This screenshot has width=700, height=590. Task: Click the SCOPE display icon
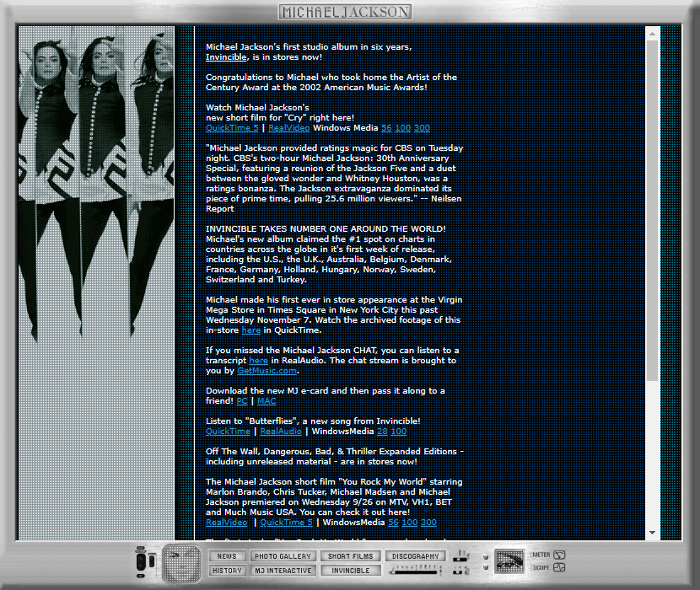pos(559,568)
